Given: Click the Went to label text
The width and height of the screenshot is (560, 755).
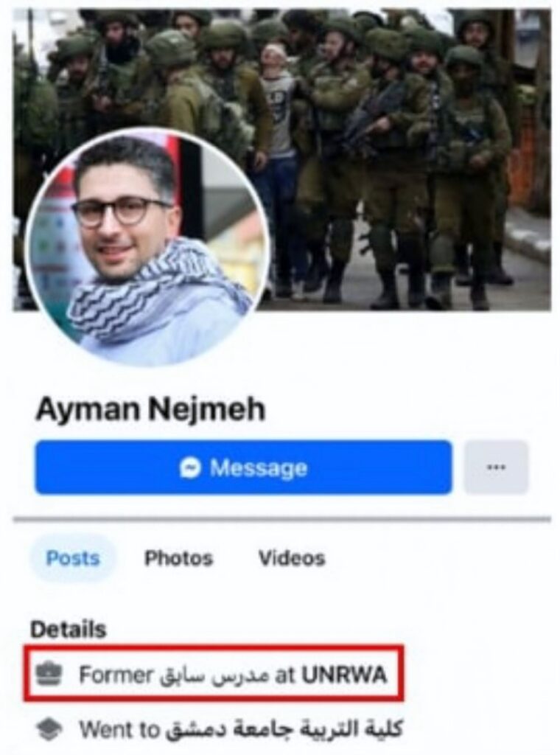Looking at the screenshot, I should pyautogui.click(x=119, y=730).
